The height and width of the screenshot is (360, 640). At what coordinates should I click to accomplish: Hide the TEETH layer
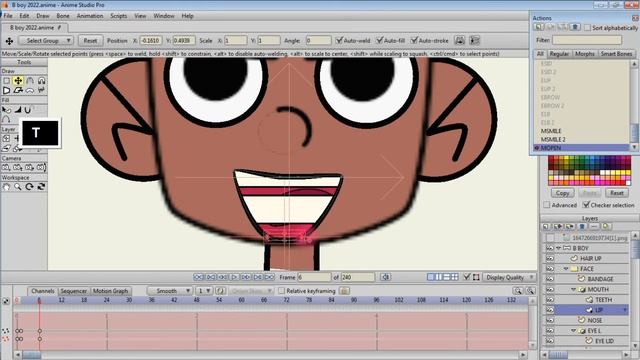pos(550,300)
